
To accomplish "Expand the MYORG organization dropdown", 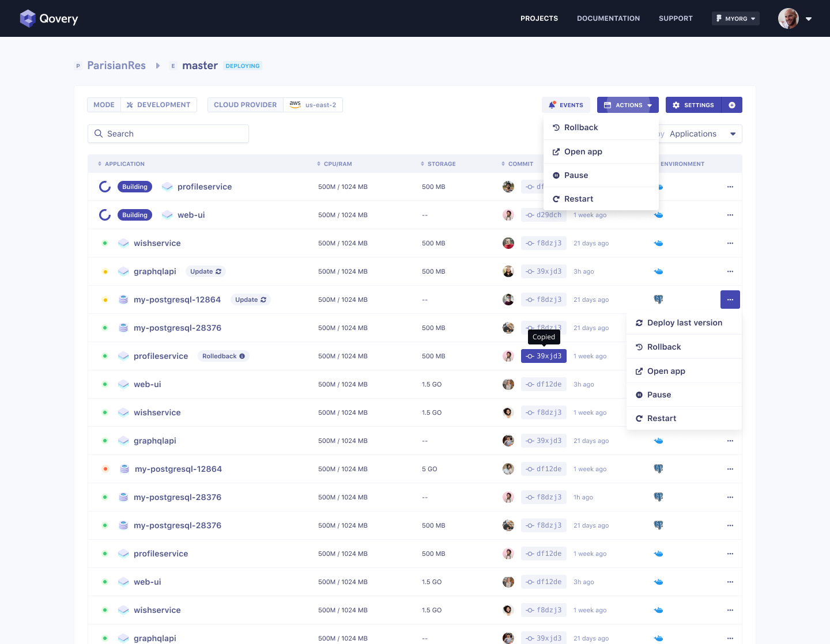I will click(x=735, y=18).
